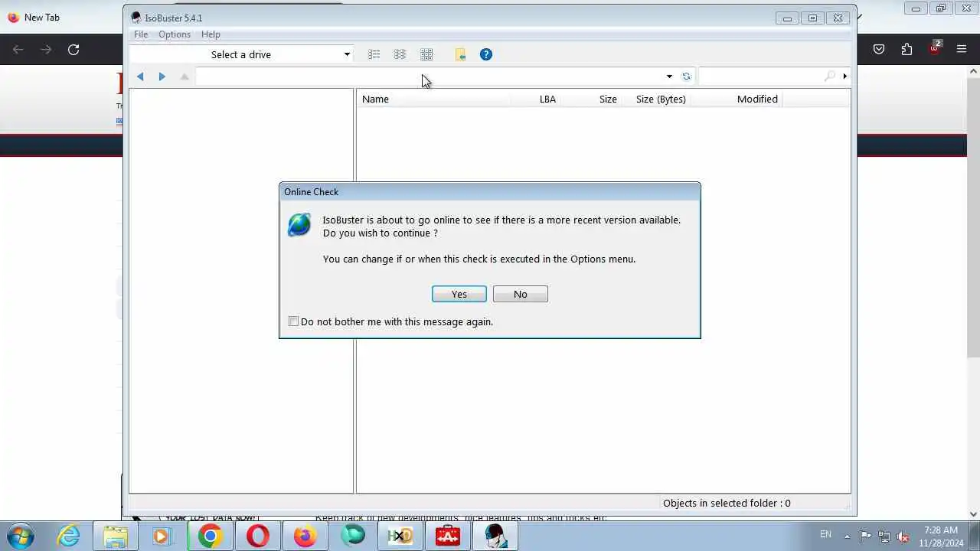
Task: Open Opera browser from taskbar
Action: 258,536
